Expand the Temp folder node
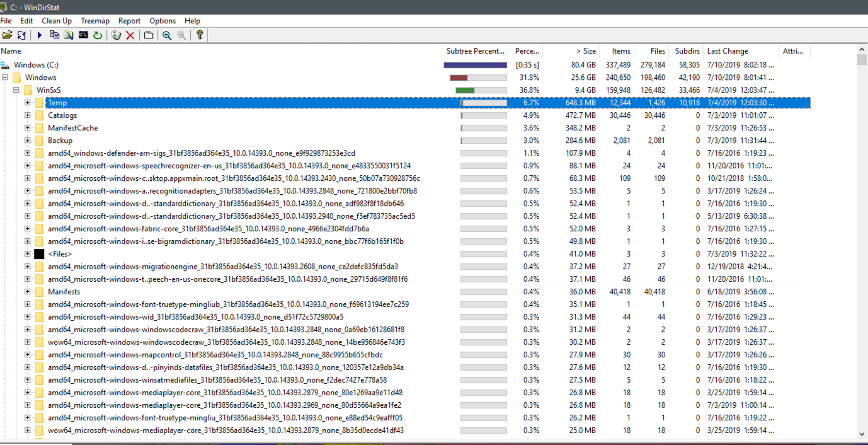This screenshot has width=868, height=445. coord(28,103)
